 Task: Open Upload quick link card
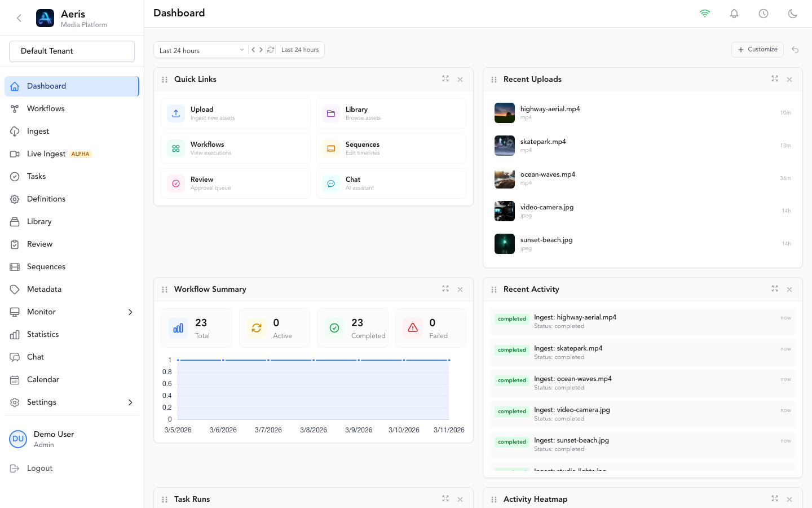tap(236, 113)
